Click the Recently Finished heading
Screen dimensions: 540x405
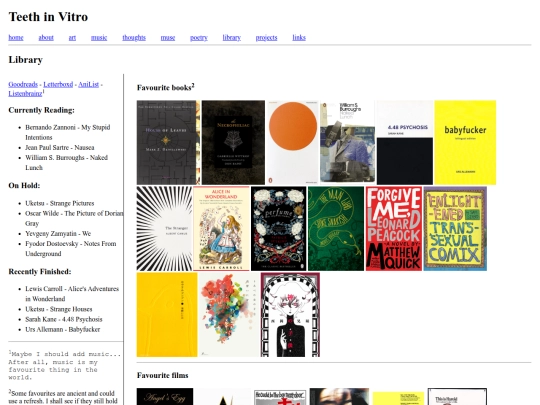(x=40, y=271)
